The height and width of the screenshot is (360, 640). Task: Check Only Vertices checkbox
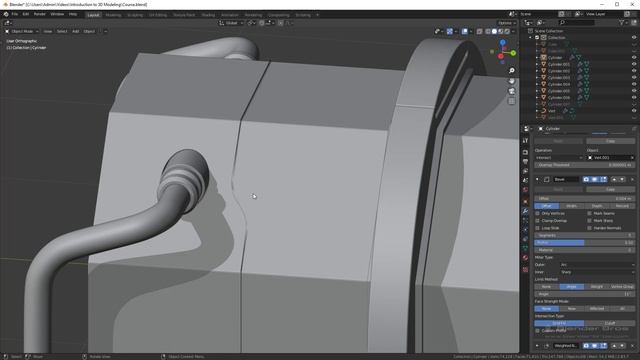(x=538, y=213)
